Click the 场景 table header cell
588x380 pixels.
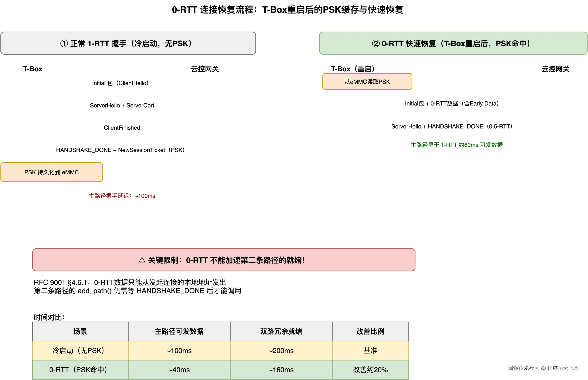tap(80, 331)
